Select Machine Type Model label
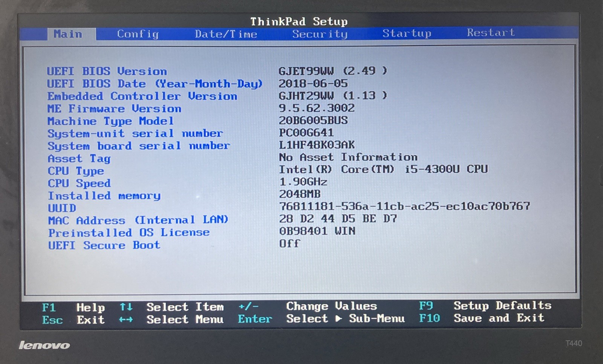The image size is (603, 364). tap(111, 121)
